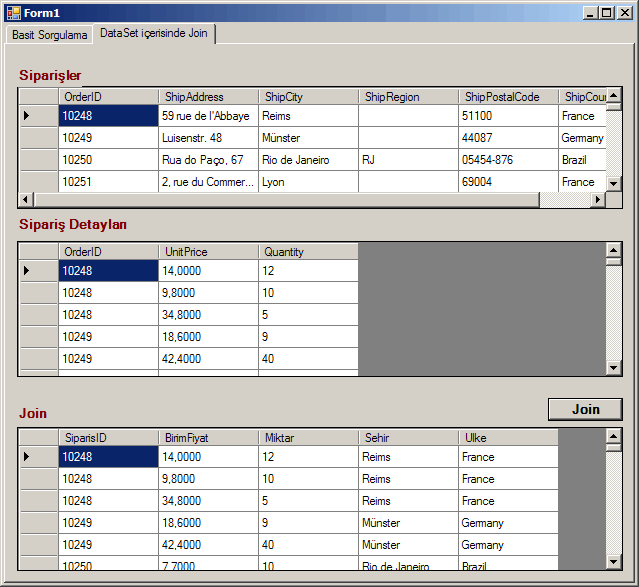Click the Ulke column header in Join grid
The height and width of the screenshot is (587, 639).
[508, 438]
